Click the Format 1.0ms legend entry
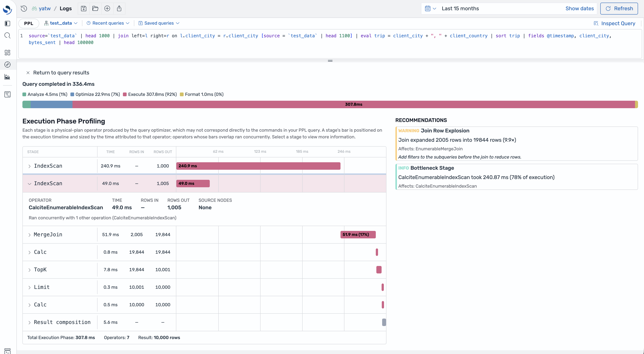The width and height of the screenshot is (644, 354). [202, 94]
